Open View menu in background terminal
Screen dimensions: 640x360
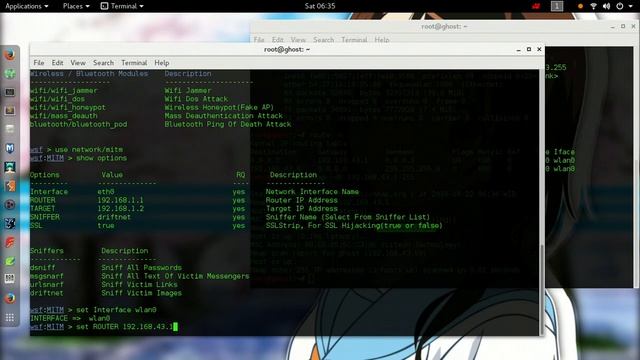(298, 40)
